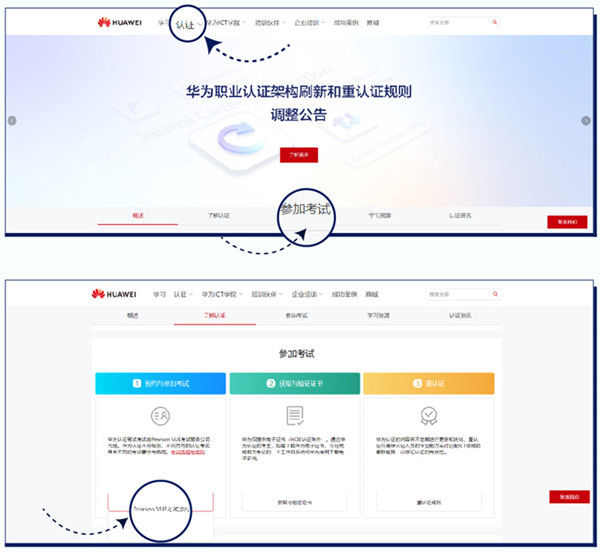600x553 pixels.
Task: Click the search magnifier icon in the bottom page
Action: 495,294
